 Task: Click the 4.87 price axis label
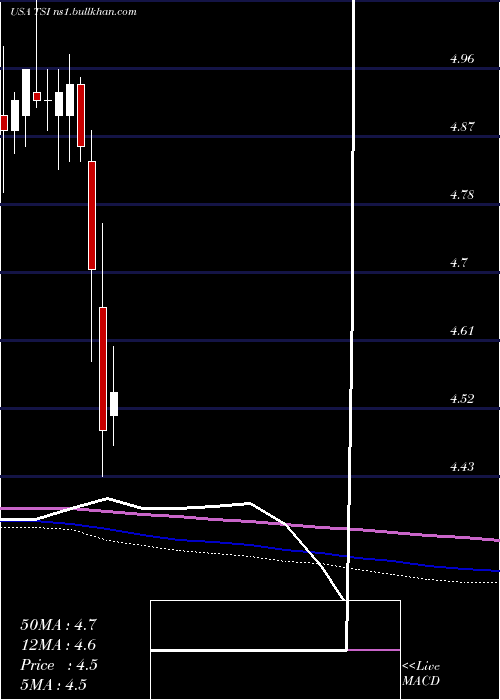point(462,127)
